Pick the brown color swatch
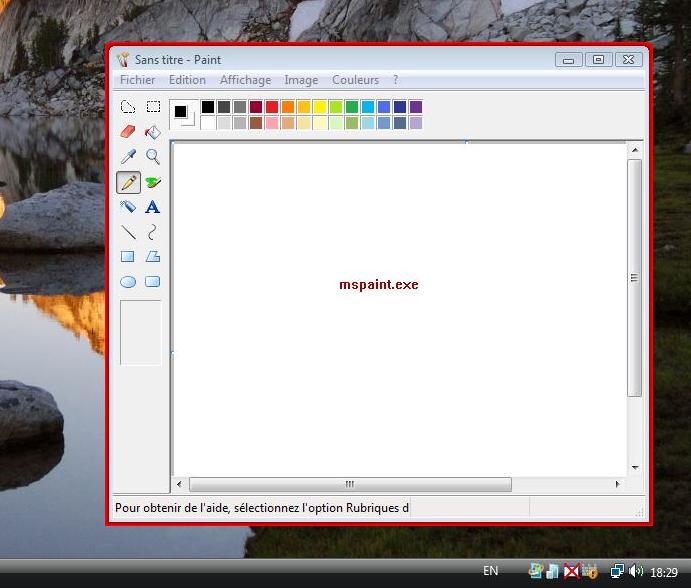Screen dimensions: 691x588 point(256,123)
